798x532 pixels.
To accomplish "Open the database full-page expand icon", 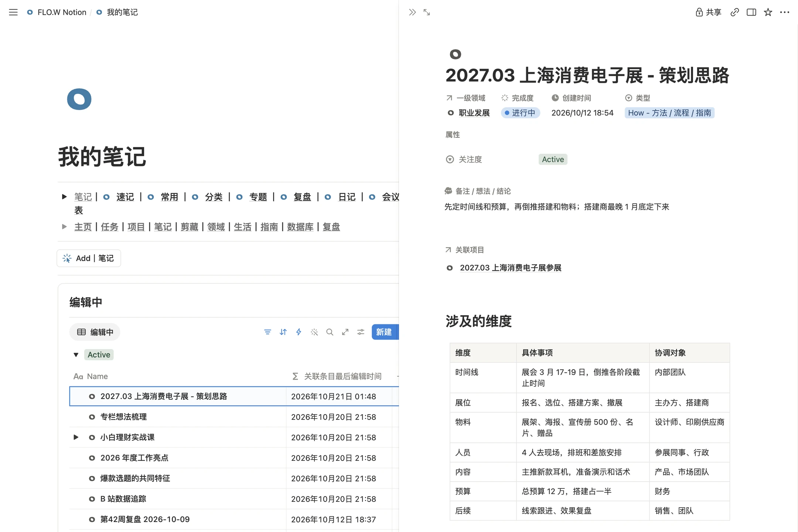I will [x=345, y=332].
